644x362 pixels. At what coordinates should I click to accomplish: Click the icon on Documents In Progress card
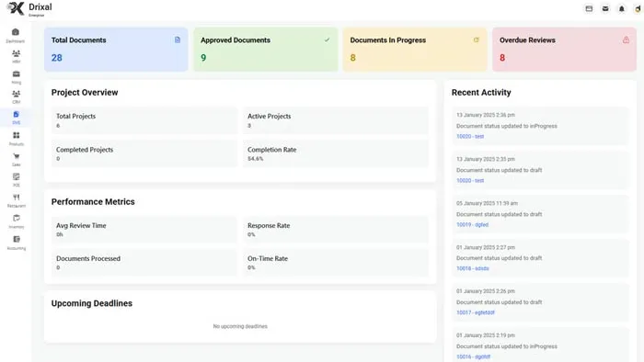coord(477,40)
